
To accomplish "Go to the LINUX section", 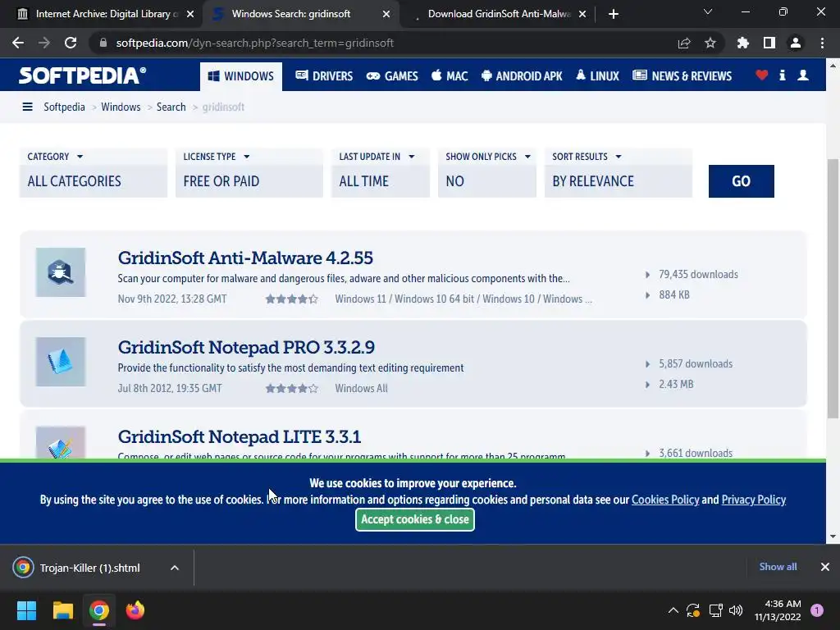I will point(597,76).
